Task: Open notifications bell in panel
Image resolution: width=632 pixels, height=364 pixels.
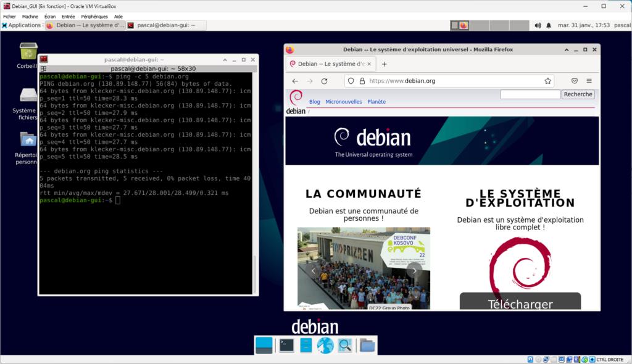Action: tap(549, 25)
